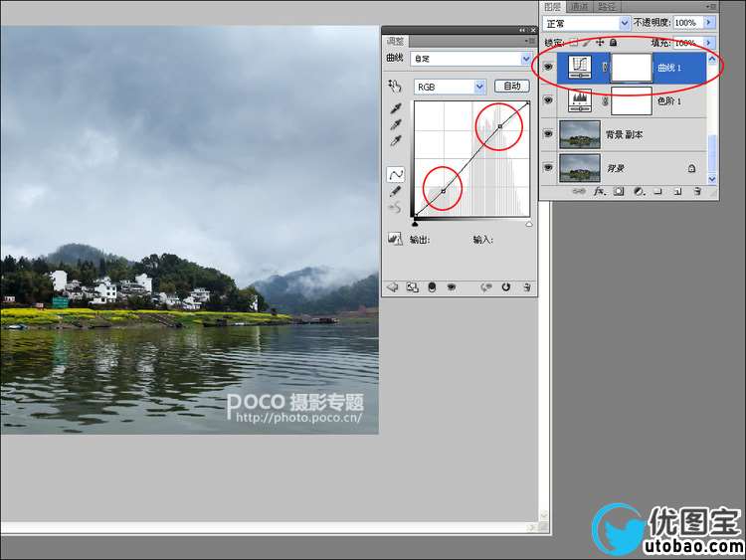Delete layer using Layers panel trash icon

[697, 191]
